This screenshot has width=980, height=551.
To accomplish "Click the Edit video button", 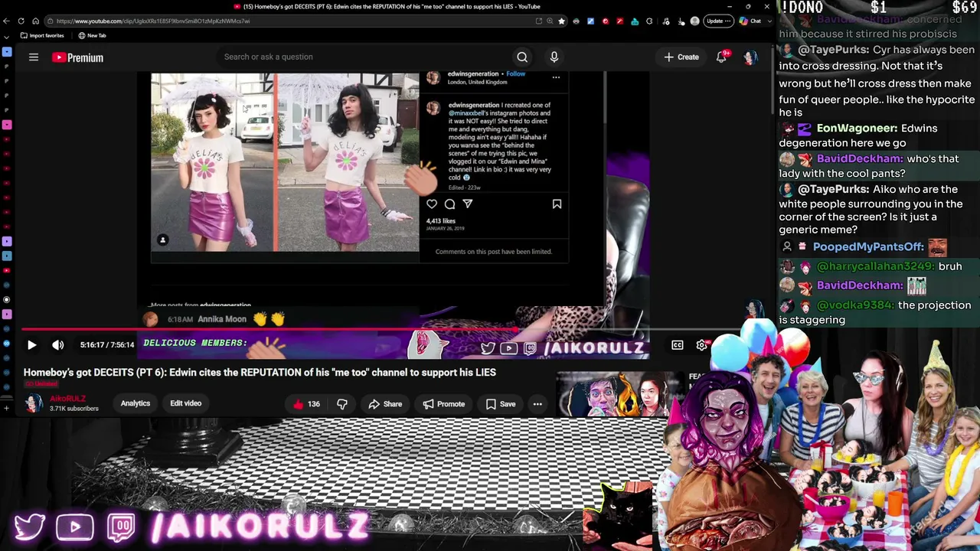I will 185,403.
